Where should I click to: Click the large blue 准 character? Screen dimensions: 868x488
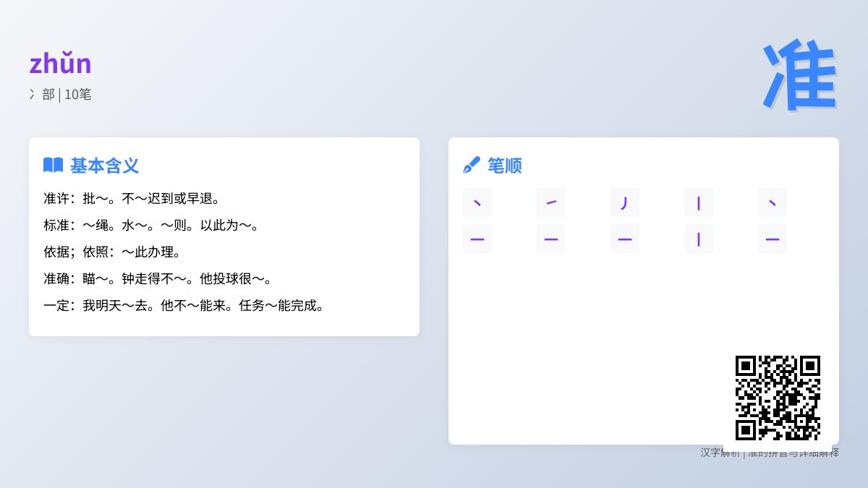(799, 76)
